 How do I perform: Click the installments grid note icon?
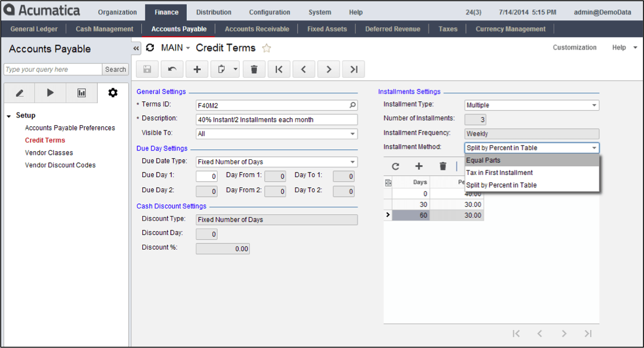tap(388, 182)
